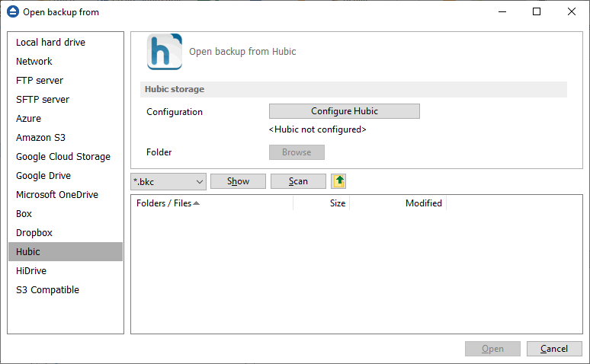
Task: Click the Hubic not configured status text
Action: [x=318, y=129]
